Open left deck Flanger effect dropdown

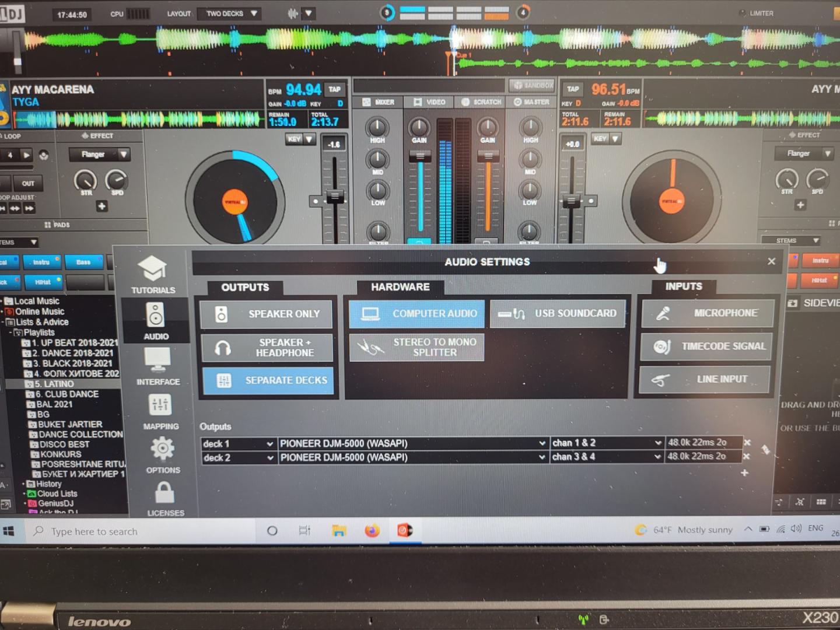pyautogui.click(x=99, y=155)
